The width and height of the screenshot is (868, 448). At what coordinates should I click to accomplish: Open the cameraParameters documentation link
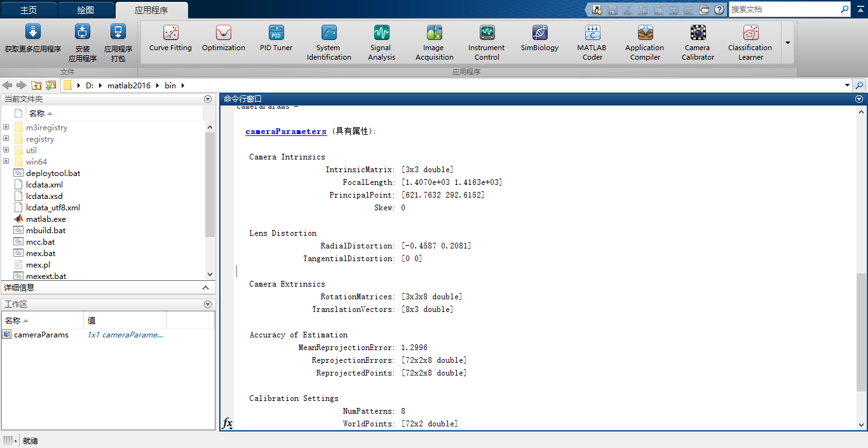286,132
